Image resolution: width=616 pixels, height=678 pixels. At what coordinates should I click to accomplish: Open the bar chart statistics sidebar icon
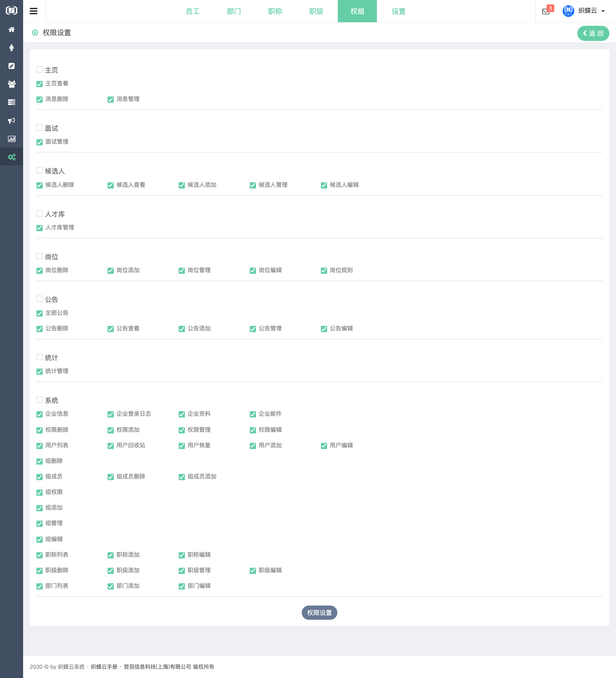point(11,138)
